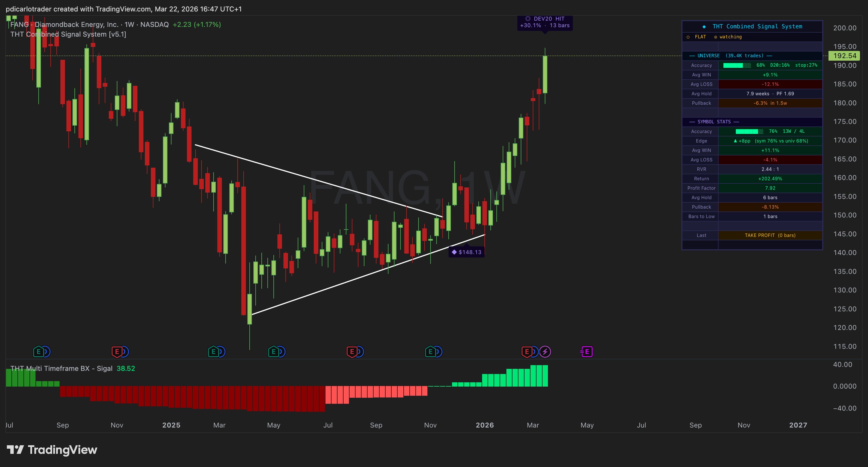
Task: Click the green earnings marker near Nov 2025
Action: [430, 352]
